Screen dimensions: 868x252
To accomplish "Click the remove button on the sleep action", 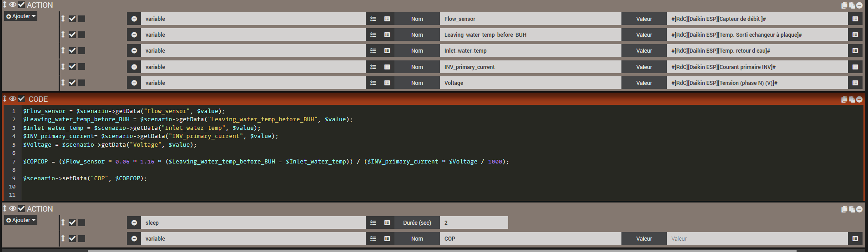I will [x=134, y=223].
